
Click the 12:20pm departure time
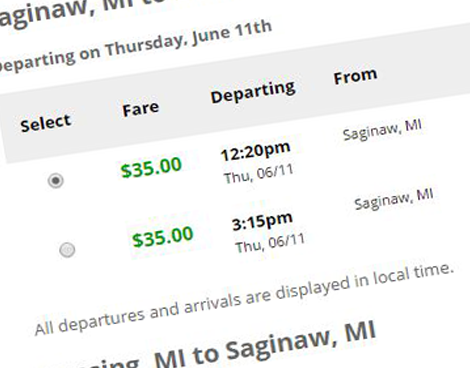coord(255,151)
